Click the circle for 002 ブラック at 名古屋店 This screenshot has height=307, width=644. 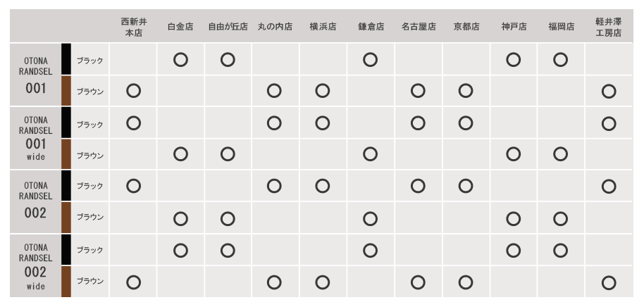(418, 185)
